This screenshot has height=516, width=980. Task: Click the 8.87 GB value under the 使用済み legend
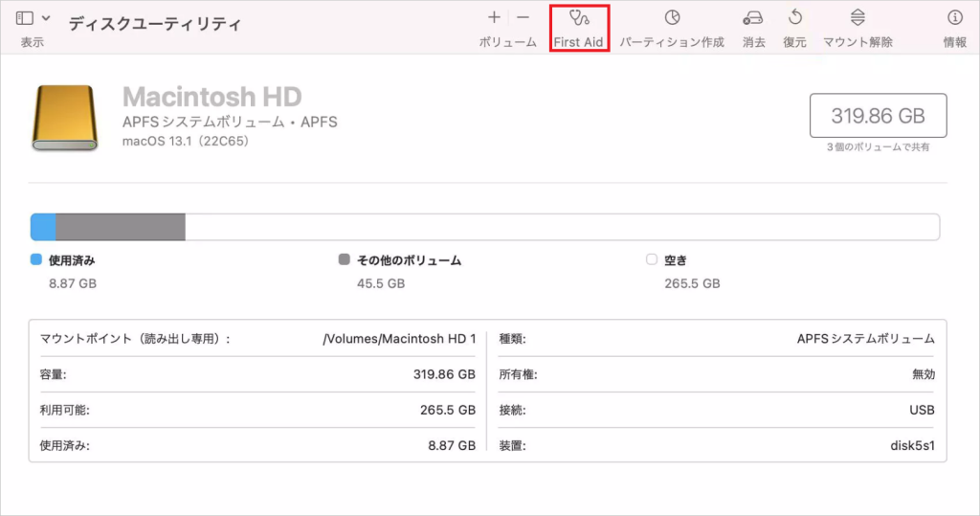coord(73,283)
